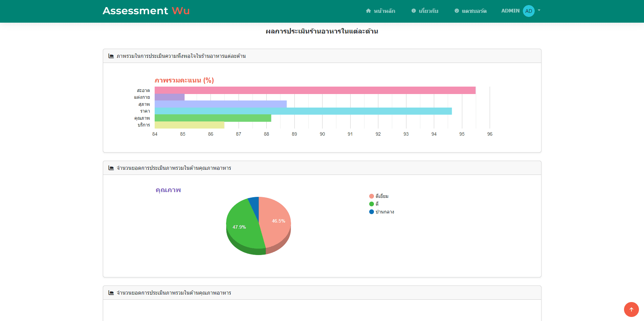The height and width of the screenshot is (321, 644).
Task: Hide the ปานกลาง series via legend
Action: 381,212
